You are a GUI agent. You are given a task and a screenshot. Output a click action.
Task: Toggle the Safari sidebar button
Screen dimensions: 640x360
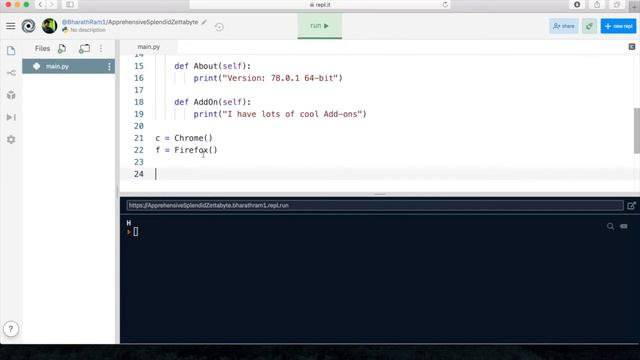click(70, 4)
